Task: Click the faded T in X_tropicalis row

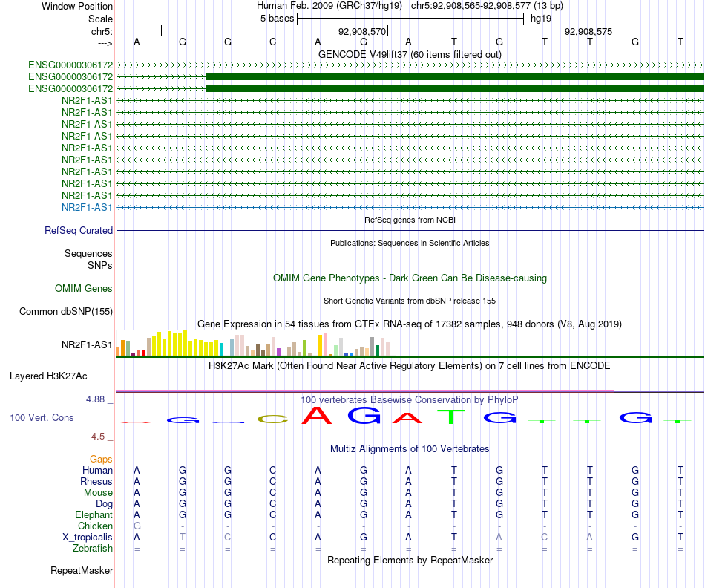Action: click(x=182, y=538)
